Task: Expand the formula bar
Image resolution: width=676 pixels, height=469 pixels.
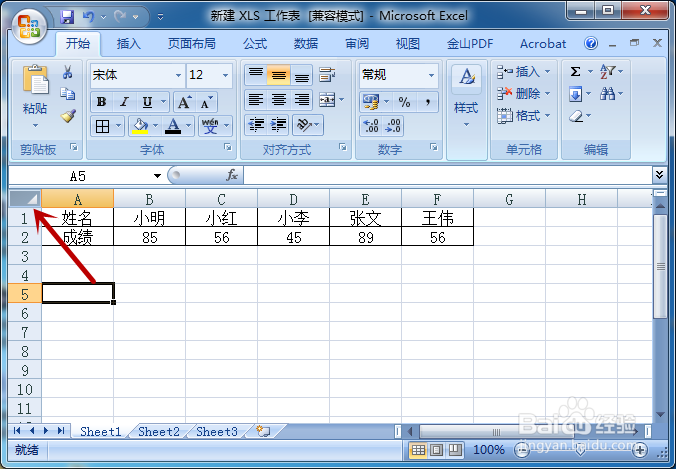Action: (659, 175)
